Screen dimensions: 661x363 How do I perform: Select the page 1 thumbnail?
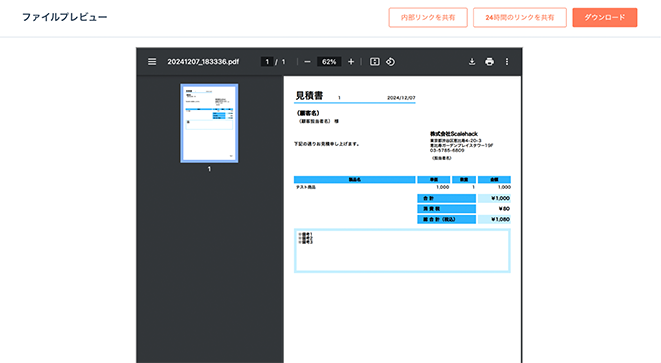[x=209, y=123]
